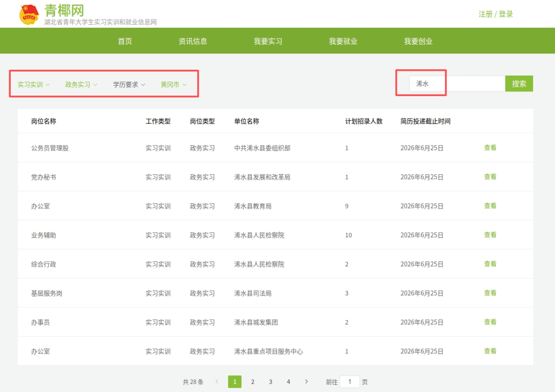Click 查看 for 浠水县教育局 row
This screenshot has height=392, width=555.
click(x=490, y=206)
